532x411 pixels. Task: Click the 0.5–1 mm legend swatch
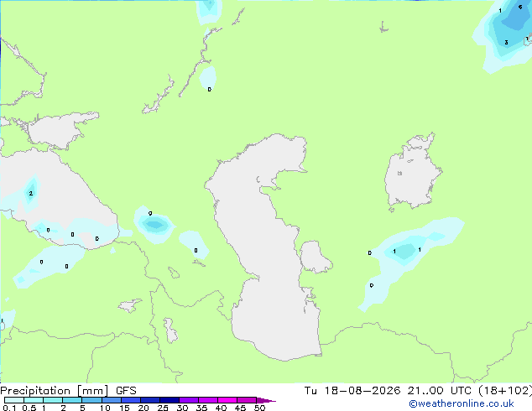coord(34,400)
